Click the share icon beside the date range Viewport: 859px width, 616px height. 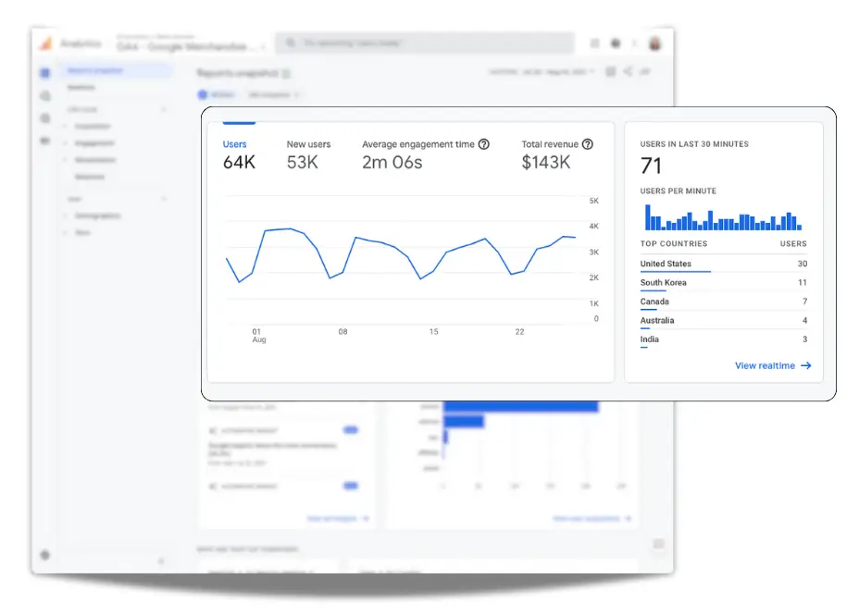click(x=627, y=71)
